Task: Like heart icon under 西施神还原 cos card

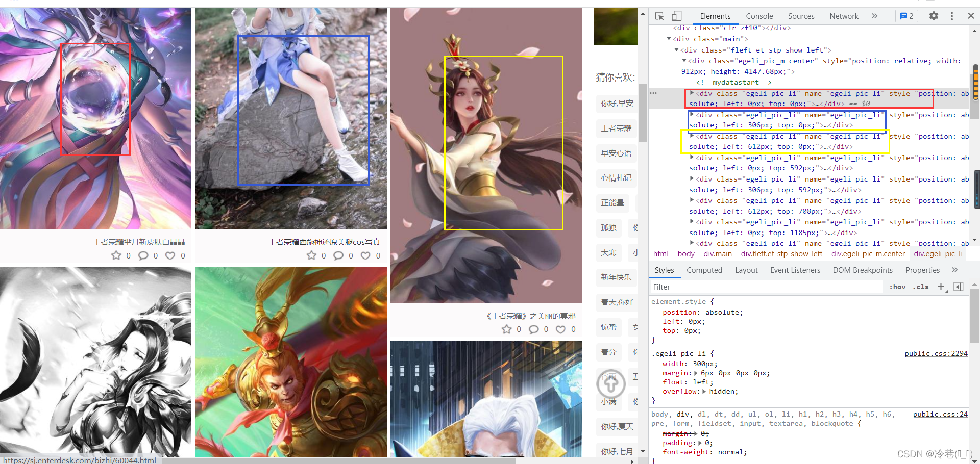Action: [x=365, y=255]
